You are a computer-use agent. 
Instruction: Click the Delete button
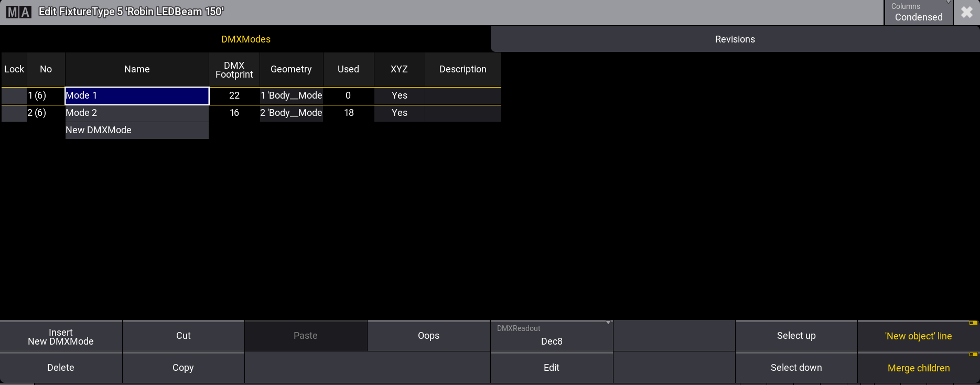tap(61, 368)
